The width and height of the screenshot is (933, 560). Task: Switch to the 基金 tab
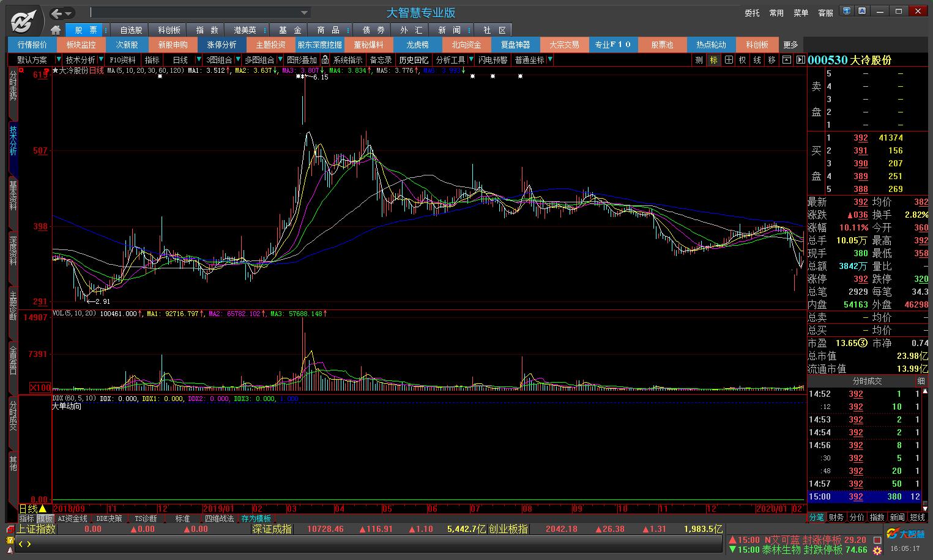(x=290, y=30)
